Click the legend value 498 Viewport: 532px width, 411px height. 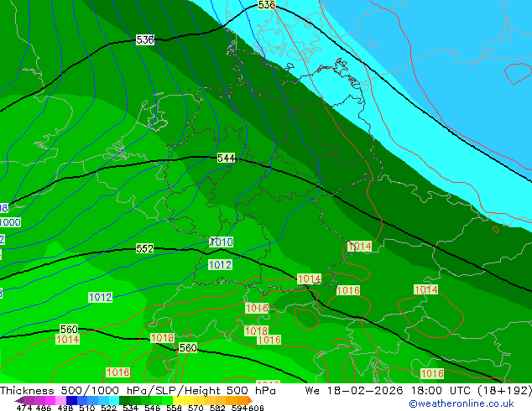point(65,408)
